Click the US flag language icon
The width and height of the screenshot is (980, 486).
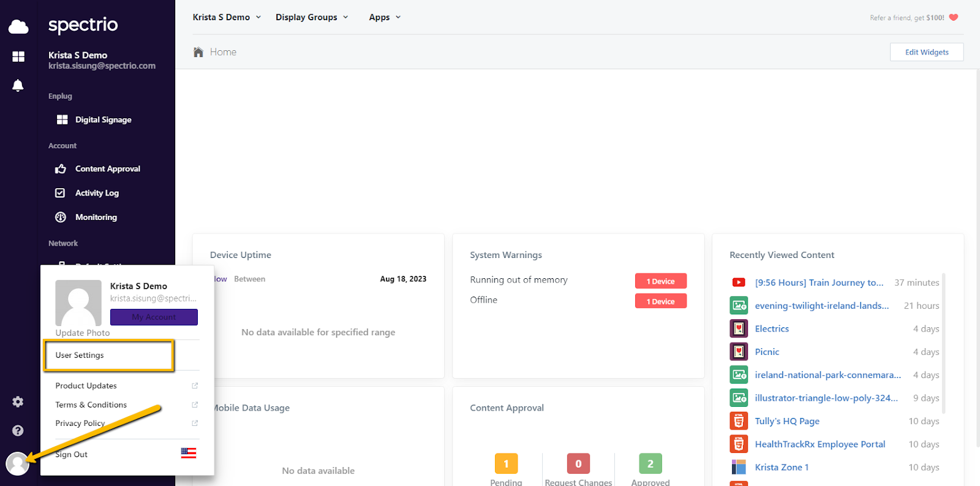click(x=189, y=453)
